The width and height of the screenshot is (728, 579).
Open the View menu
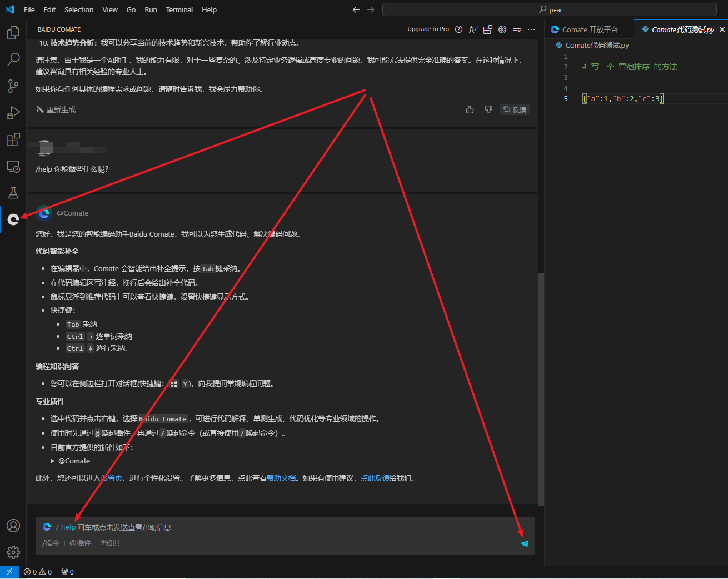pyautogui.click(x=110, y=9)
